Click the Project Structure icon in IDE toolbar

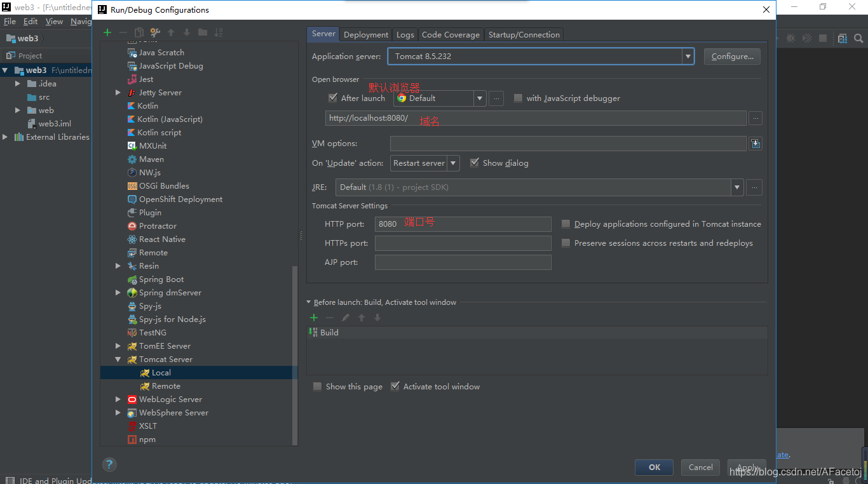coord(843,39)
